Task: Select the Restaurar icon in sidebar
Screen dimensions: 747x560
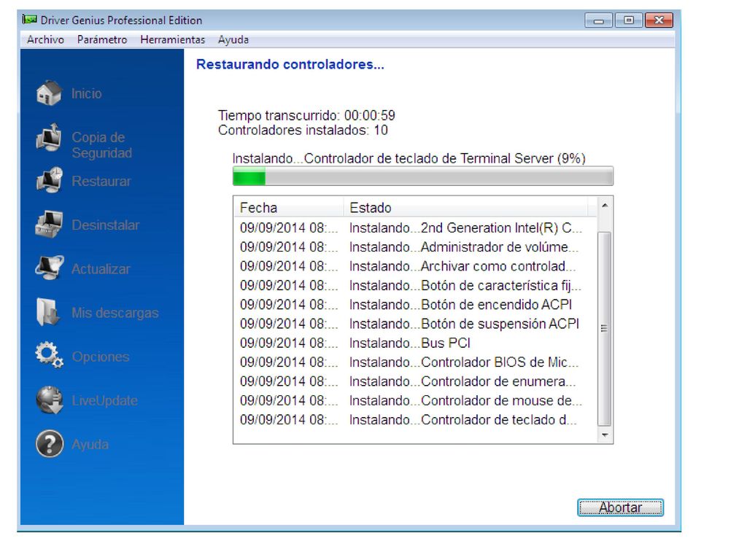Action: pyautogui.click(x=49, y=181)
